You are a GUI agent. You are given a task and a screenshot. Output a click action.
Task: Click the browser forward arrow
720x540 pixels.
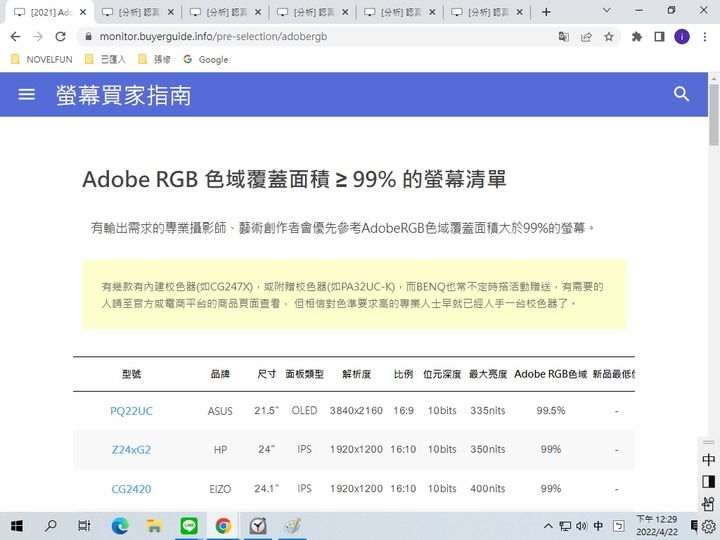(38, 37)
